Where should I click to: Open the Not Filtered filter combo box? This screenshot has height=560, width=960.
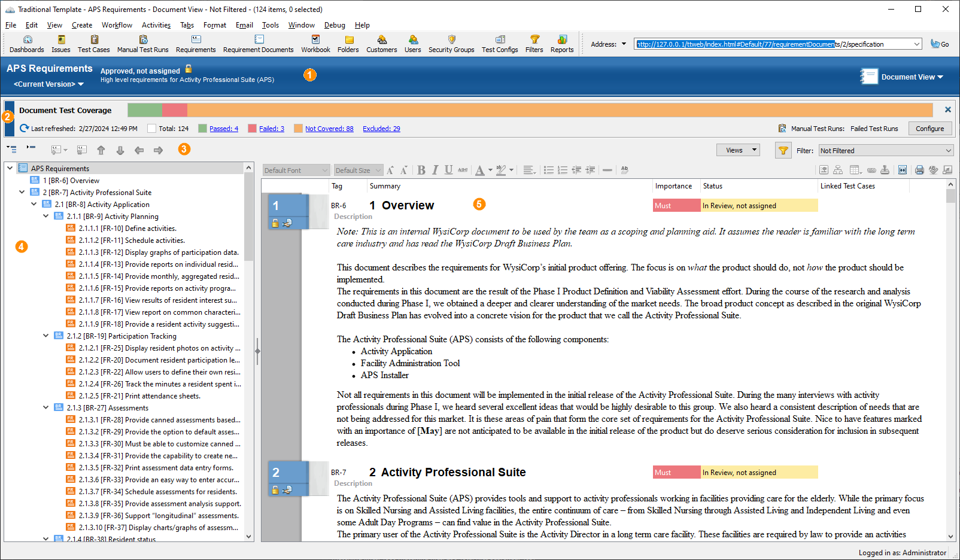coord(885,151)
